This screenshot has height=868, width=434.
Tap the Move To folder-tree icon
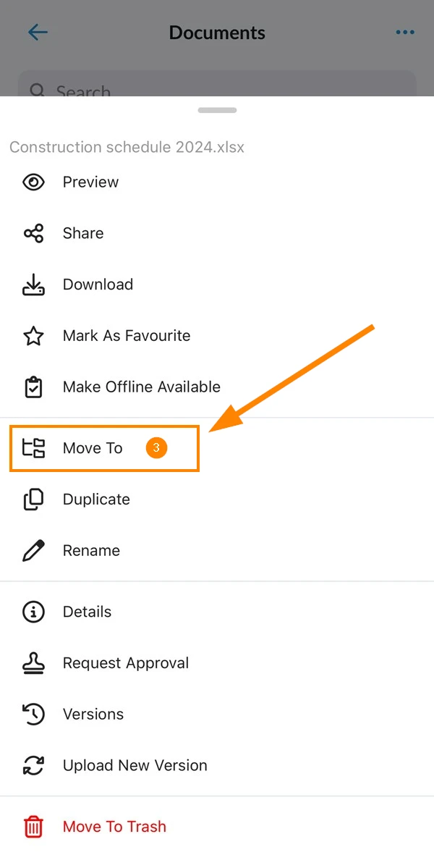coord(33,447)
